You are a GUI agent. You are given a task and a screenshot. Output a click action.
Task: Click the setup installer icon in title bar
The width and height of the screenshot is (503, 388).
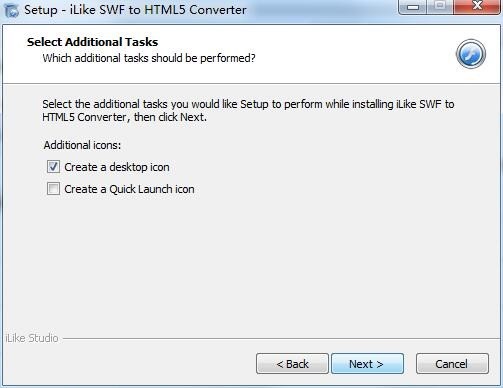point(12,10)
